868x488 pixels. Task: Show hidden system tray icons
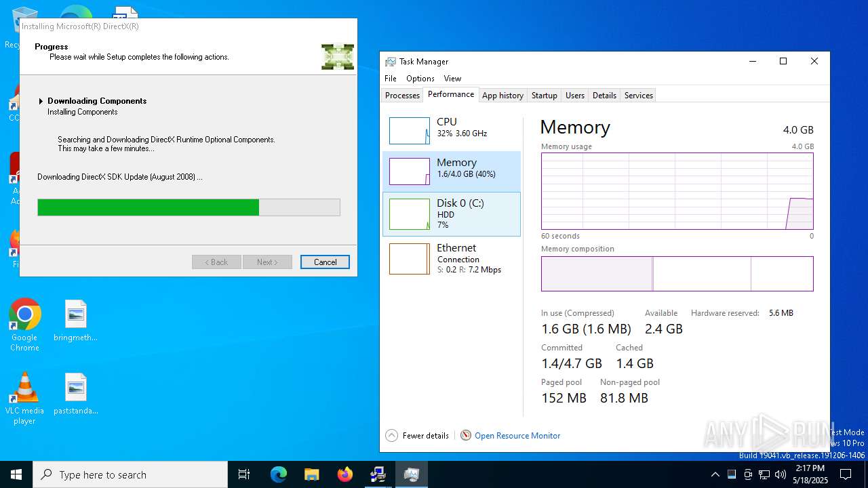coord(715,474)
